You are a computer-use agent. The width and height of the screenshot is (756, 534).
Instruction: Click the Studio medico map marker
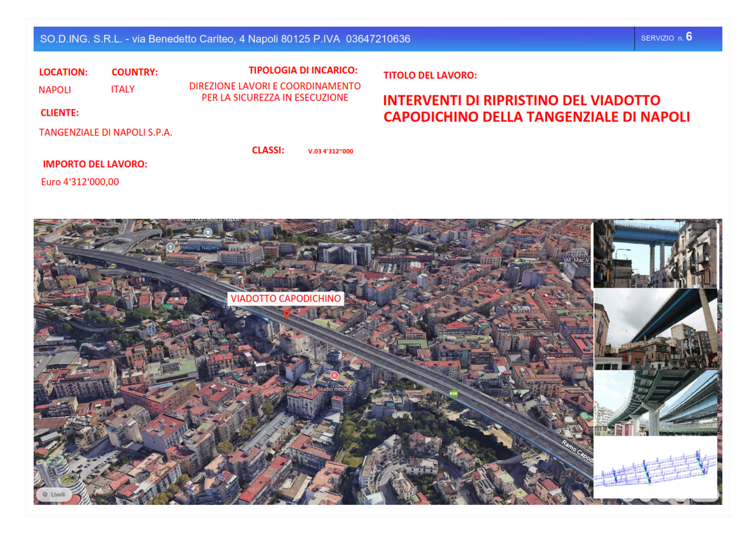(x=334, y=376)
